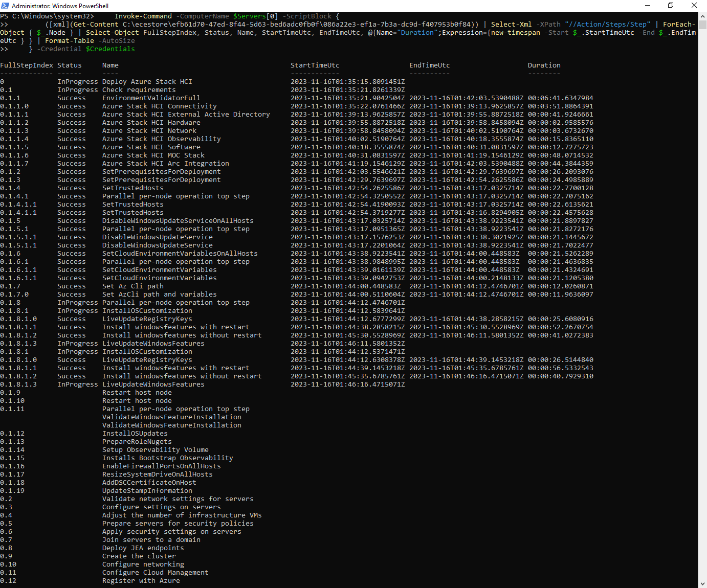Click end time 2023-11-16T01:42:03.5390488Z for EnvironmentValidatorFull
This screenshot has height=588, width=707.
pyautogui.click(x=467, y=98)
